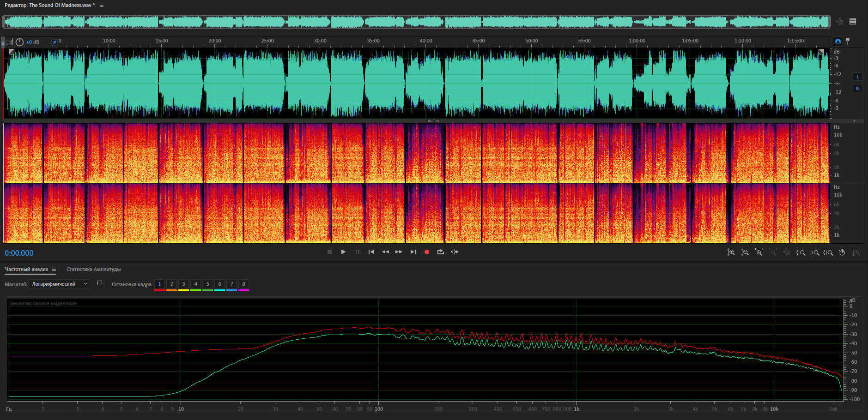Zoom in amplitude with vertical magnifier icon
The height and width of the screenshot is (420, 868).
point(731,252)
